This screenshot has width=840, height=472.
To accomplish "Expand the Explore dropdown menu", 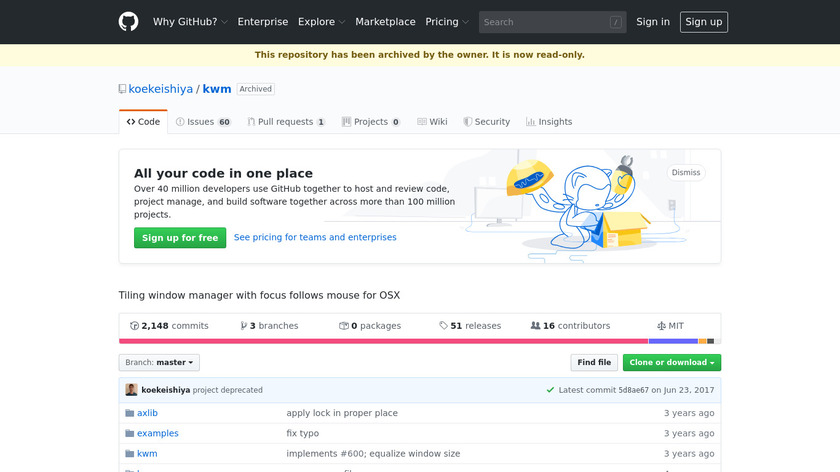I will coord(321,22).
